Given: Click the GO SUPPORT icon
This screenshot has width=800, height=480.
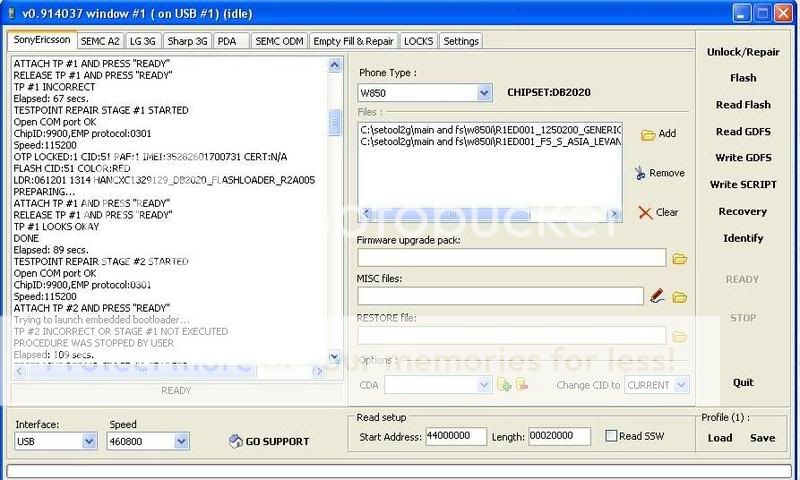Looking at the screenshot, I should click(x=236, y=441).
